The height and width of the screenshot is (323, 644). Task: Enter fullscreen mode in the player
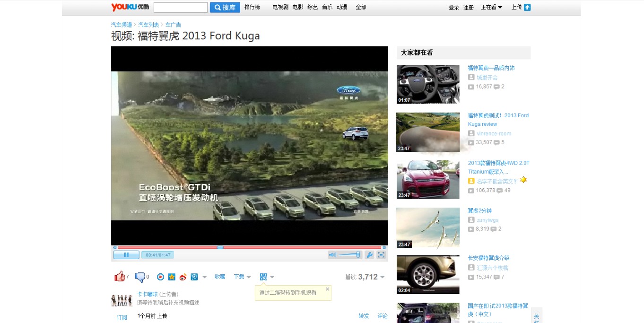pos(381,255)
